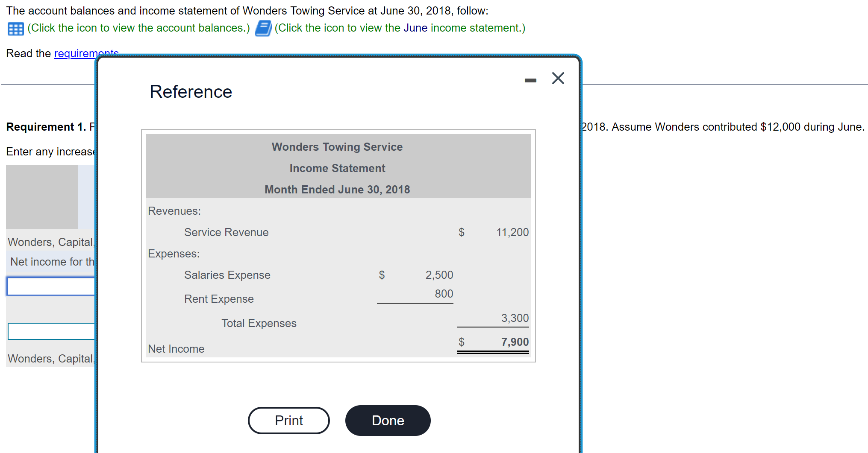Click the gray placeholder box on the left
Viewport: 868px width, 453px height.
point(41,197)
